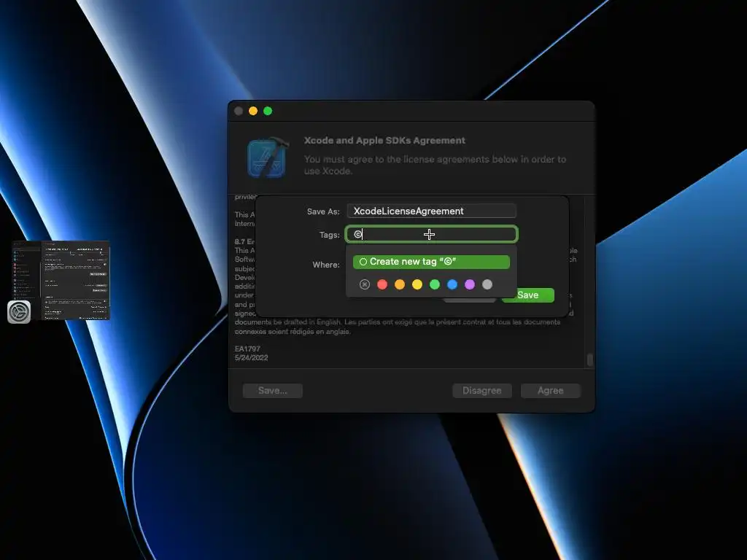
Task: Click the green zoom window button
Action: coord(268,111)
